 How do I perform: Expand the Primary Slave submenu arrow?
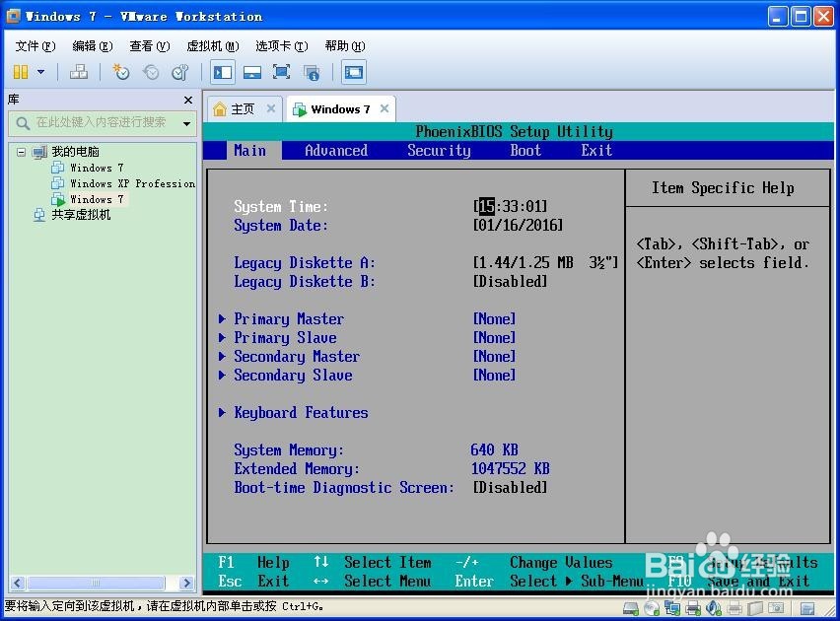click(222, 337)
